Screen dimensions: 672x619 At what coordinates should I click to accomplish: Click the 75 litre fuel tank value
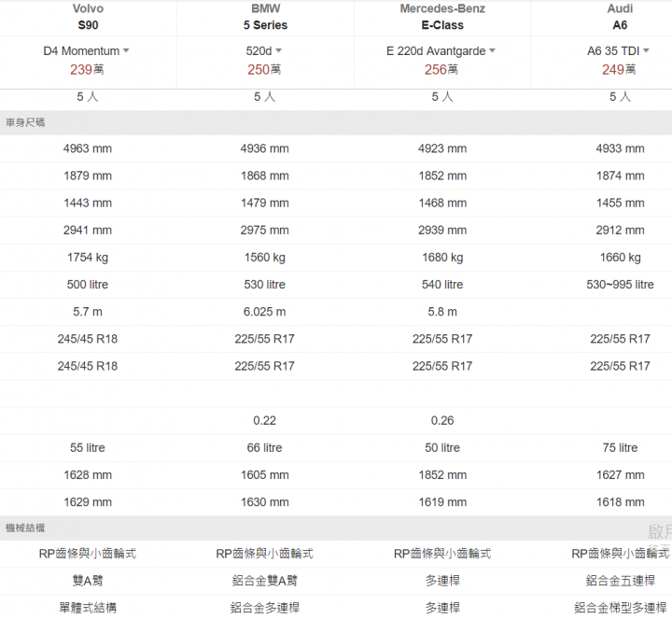pos(620,448)
